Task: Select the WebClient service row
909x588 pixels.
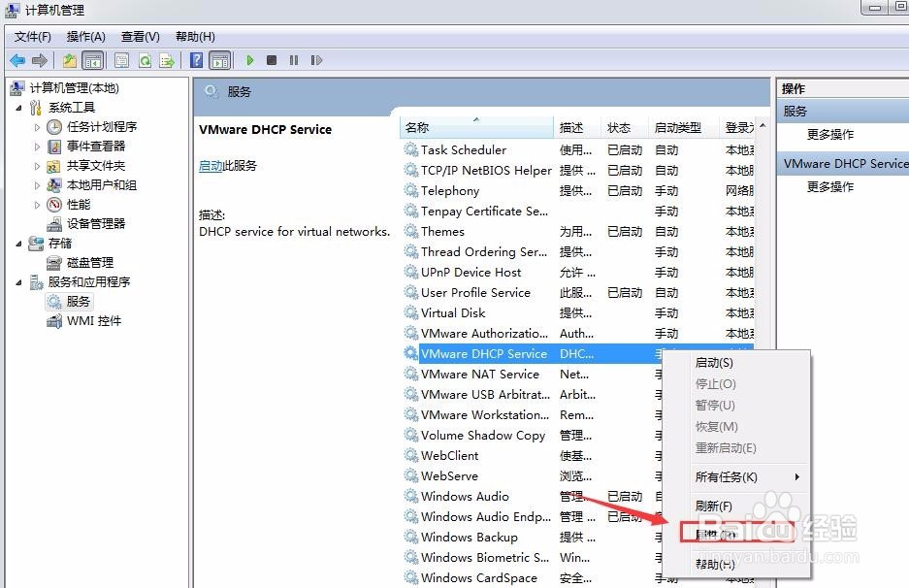Action: (x=533, y=456)
